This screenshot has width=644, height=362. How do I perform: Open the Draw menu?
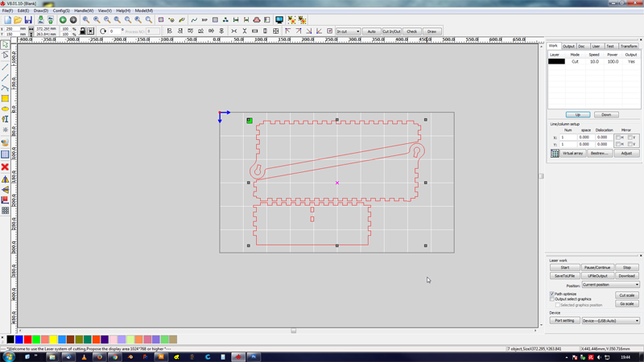click(x=41, y=10)
